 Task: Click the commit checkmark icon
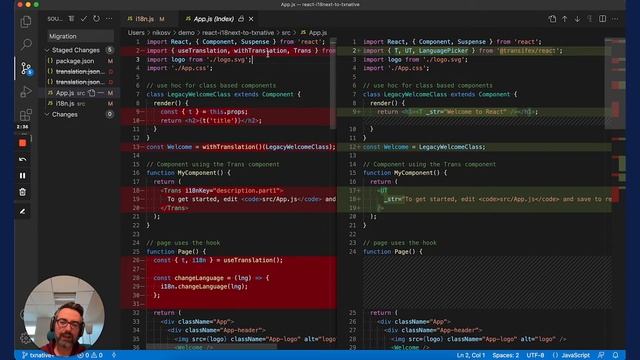(x=84, y=19)
